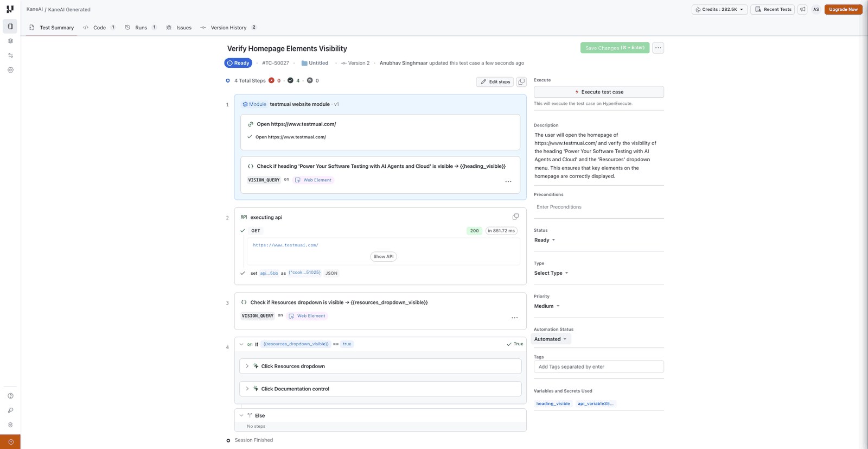Click the Show API button
Viewport: 868px width, 449px height.
(x=384, y=256)
